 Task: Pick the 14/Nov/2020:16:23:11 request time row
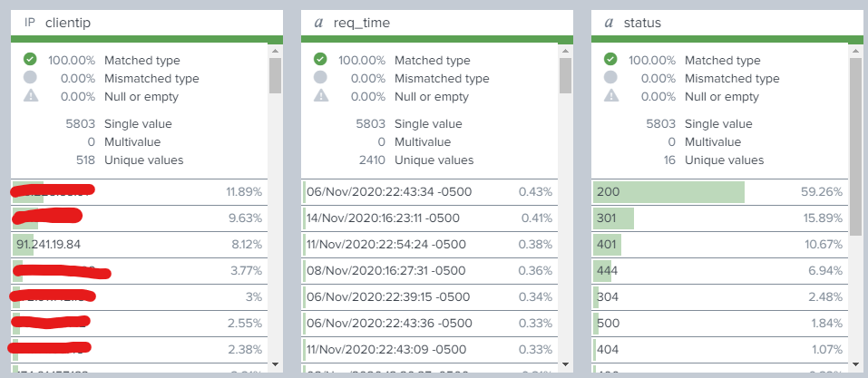point(428,218)
